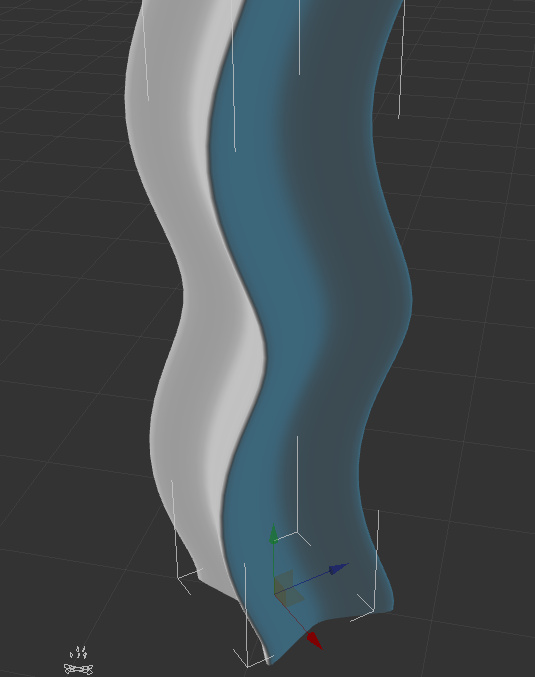Click the bone icon in the viewport corner

(x=79, y=669)
